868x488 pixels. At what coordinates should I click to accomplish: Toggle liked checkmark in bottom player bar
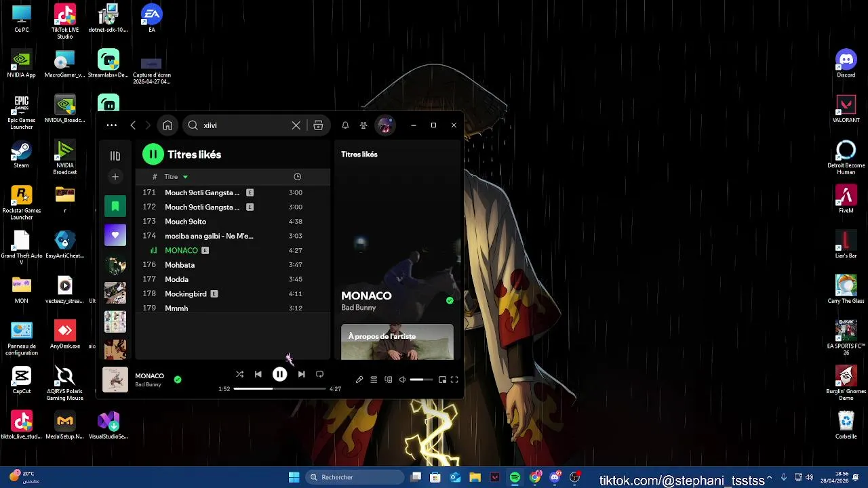pyautogui.click(x=178, y=380)
